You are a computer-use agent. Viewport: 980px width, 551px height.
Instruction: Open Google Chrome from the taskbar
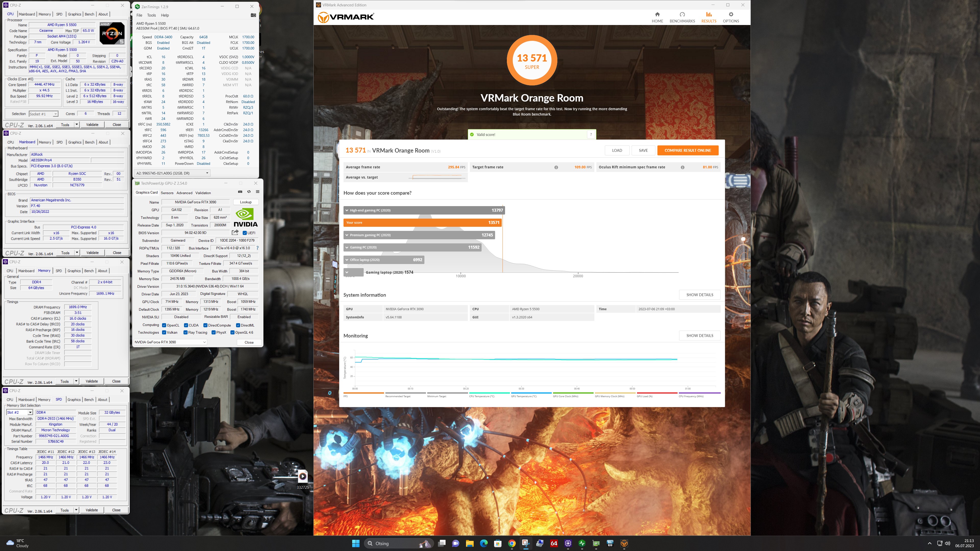point(512,543)
